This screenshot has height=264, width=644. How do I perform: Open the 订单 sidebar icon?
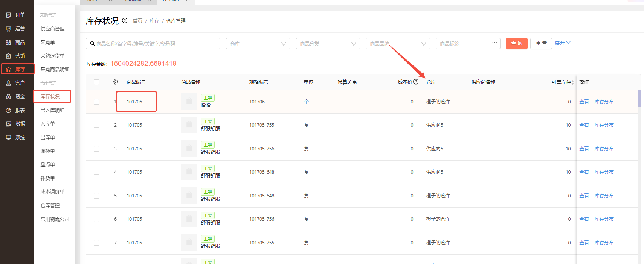[8, 15]
